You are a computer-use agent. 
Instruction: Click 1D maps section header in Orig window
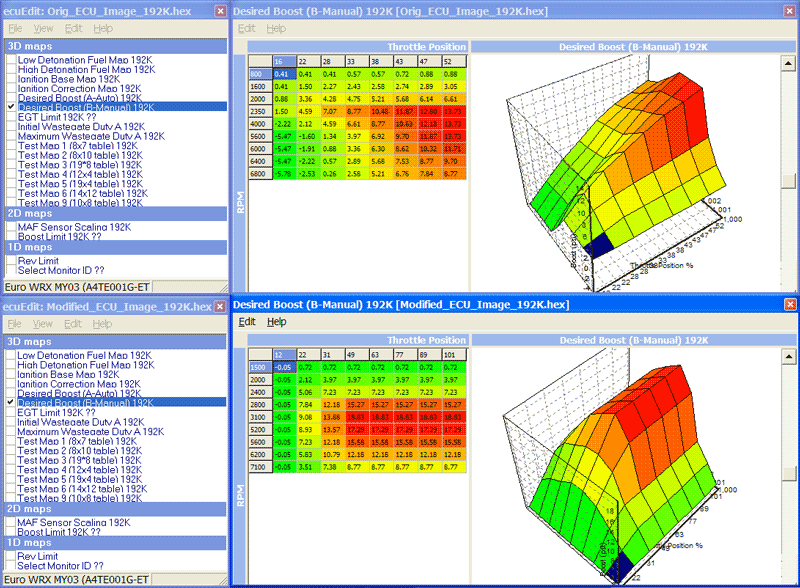click(116, 247)
